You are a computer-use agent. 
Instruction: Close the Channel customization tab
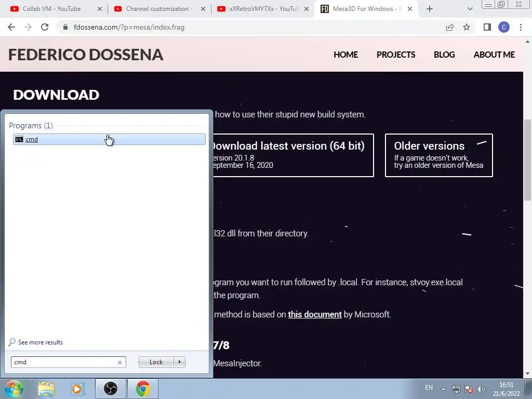[203, 9]
